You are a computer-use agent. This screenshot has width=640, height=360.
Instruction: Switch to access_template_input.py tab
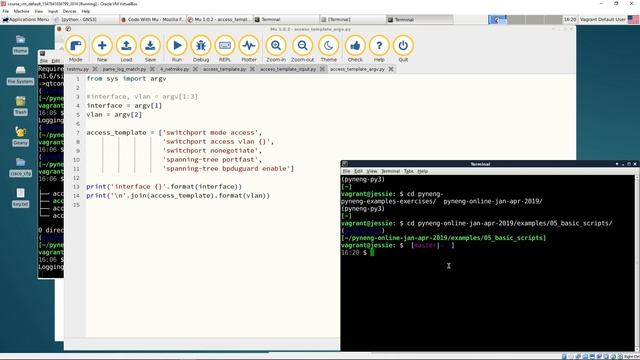288,69
